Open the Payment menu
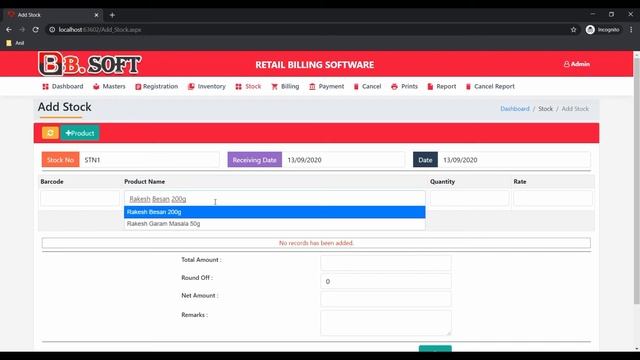The image size is (640, 360). click(x=327, y=87)
